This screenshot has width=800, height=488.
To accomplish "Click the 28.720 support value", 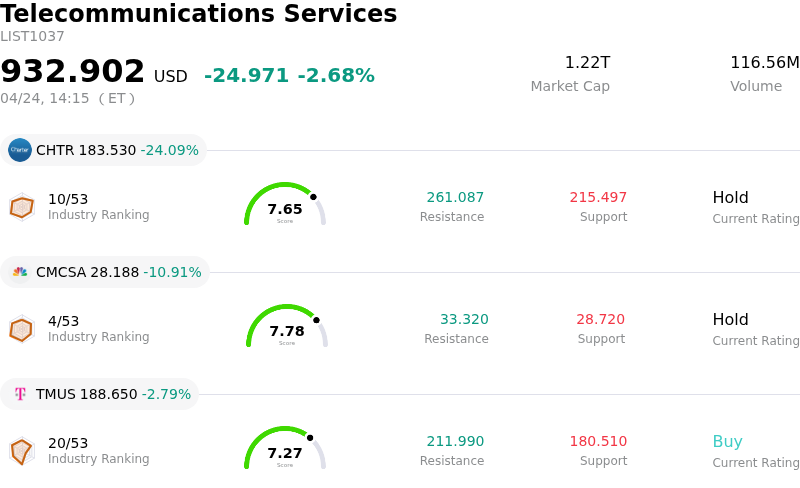I will pos(600,320).
